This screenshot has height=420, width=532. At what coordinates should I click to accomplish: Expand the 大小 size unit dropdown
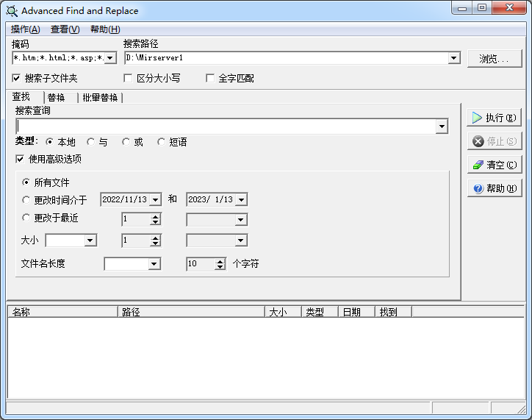[240, 241]
